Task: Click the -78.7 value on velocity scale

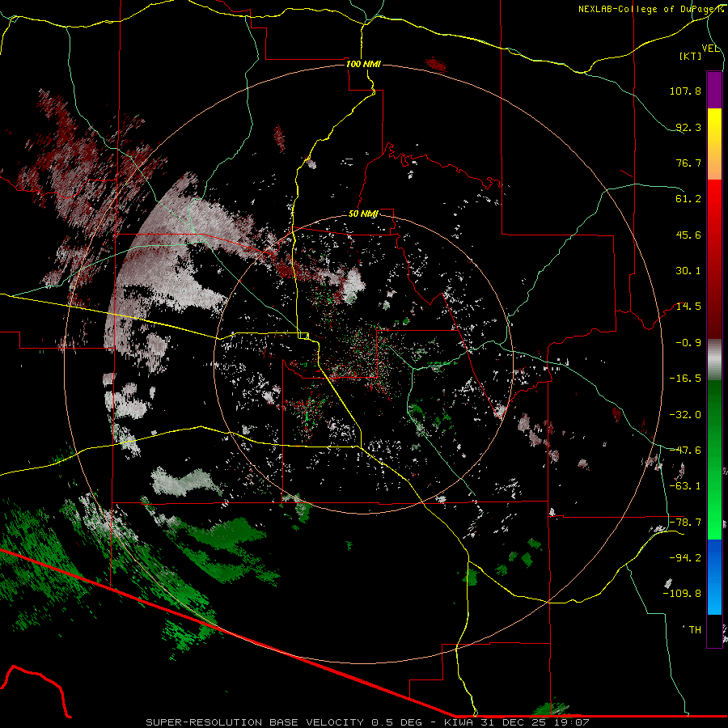Action: click(x=685, y=523)
